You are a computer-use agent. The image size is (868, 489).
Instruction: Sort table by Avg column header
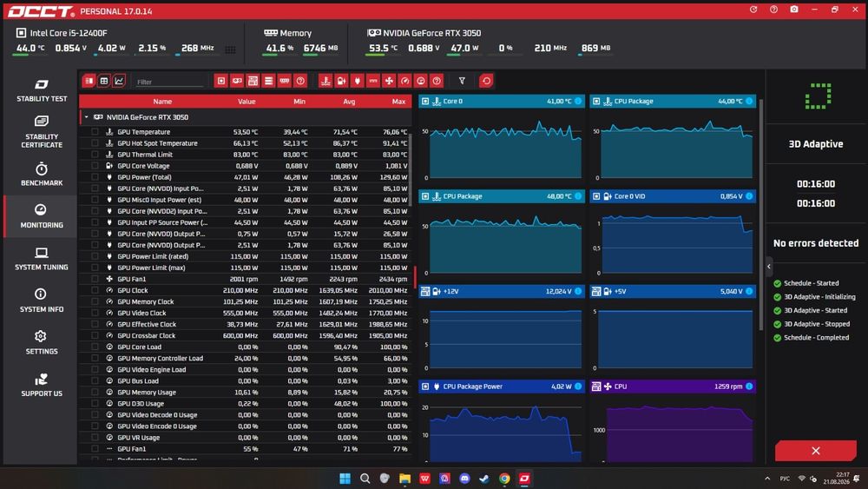pos(349,102)
